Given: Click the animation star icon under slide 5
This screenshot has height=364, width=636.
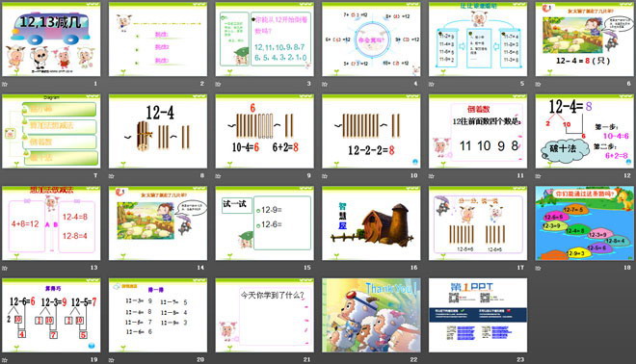Looking at the screenshot, I should click(x=432, y=84).
